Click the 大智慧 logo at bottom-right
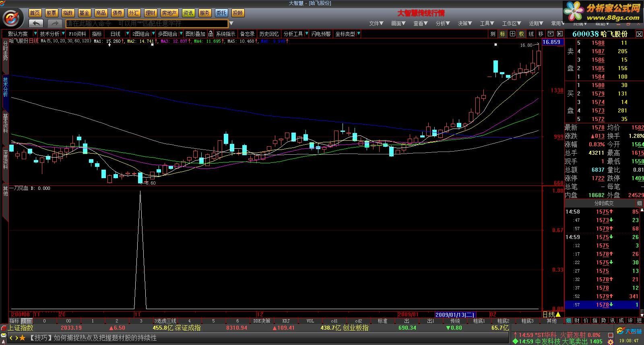 point(630,331)
